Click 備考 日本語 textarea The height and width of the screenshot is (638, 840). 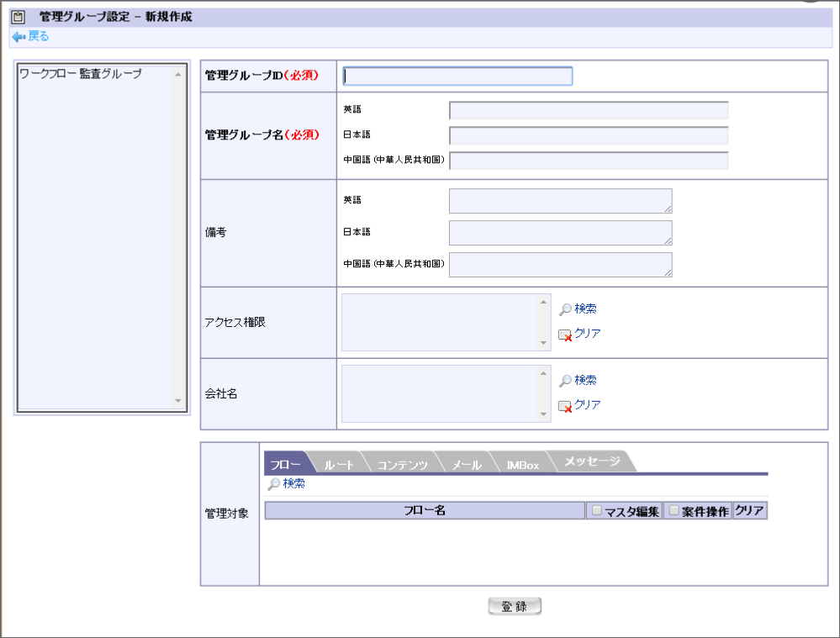[560, 233]
